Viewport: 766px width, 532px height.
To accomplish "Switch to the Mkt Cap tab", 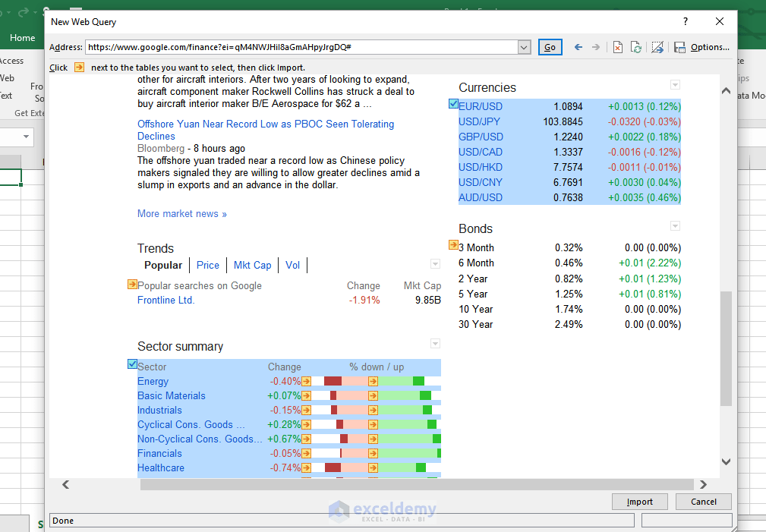I will point(252,265).
